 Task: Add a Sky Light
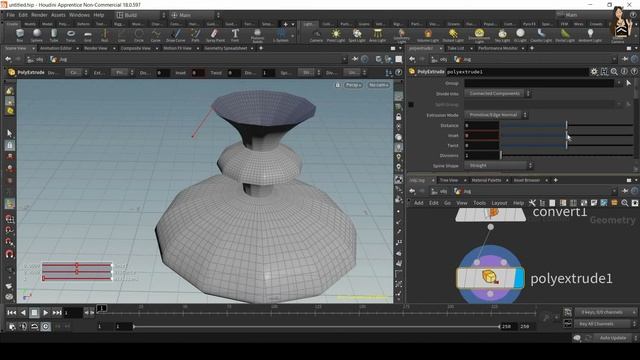(502, 36)
